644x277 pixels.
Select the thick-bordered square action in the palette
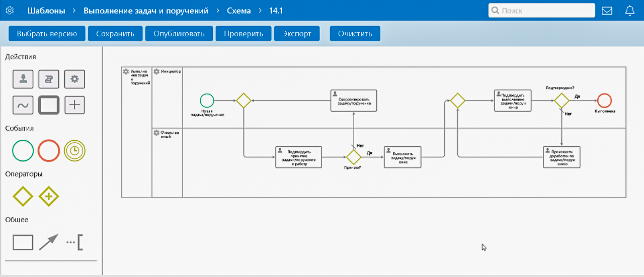click(x=49, y=105)
